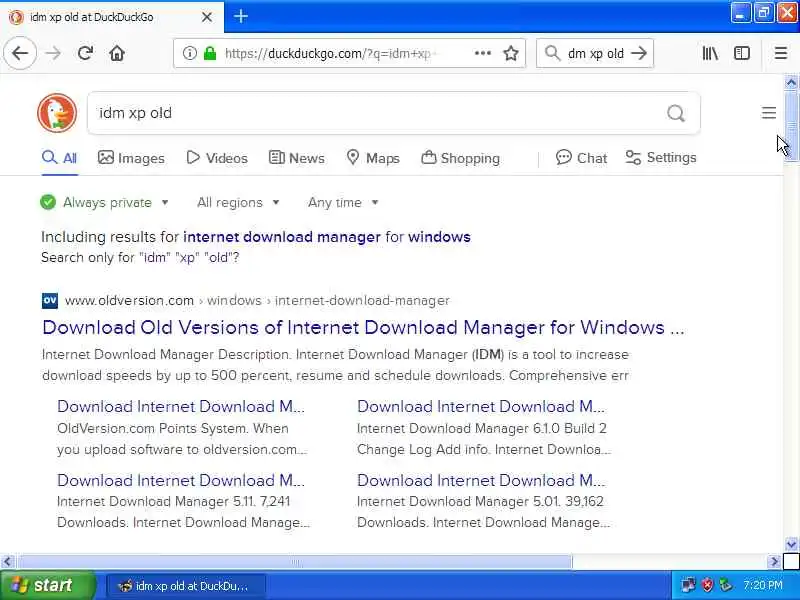Open sublink for Internet Download Manager 5.11
The width and height of the screenshot is (800, 600).
point(181,481)
